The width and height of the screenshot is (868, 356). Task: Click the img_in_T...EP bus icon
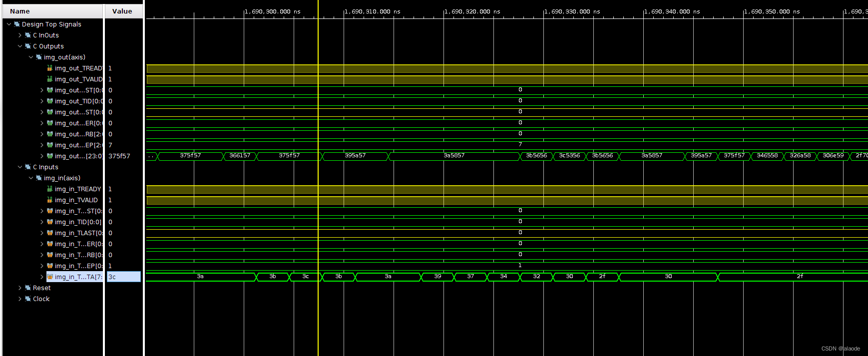[x=50, y=266]
